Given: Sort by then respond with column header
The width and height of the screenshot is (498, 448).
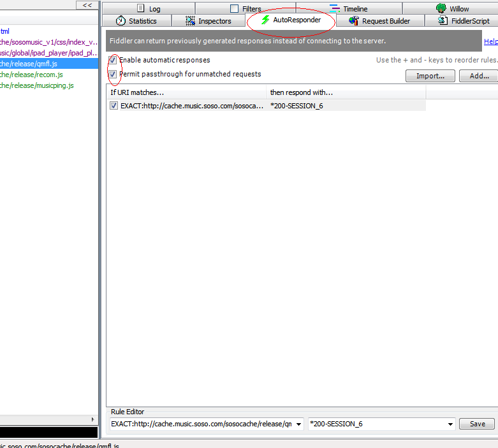Looking at the screenshot, I should (x=346, y=92).
